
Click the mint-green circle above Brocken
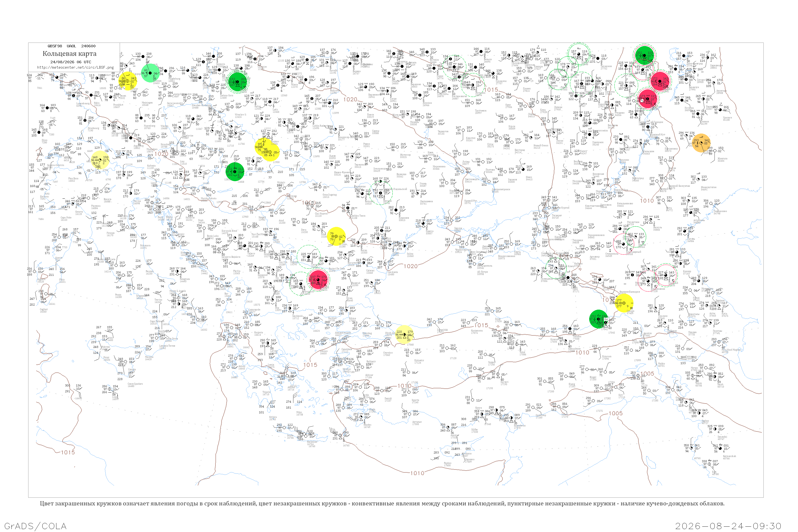coord(150,73)
